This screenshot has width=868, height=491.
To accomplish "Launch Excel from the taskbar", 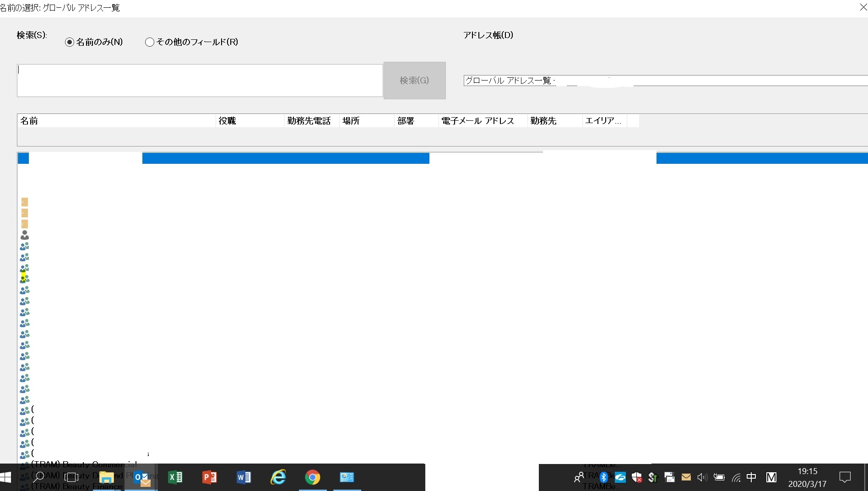I will coord(175,477).
